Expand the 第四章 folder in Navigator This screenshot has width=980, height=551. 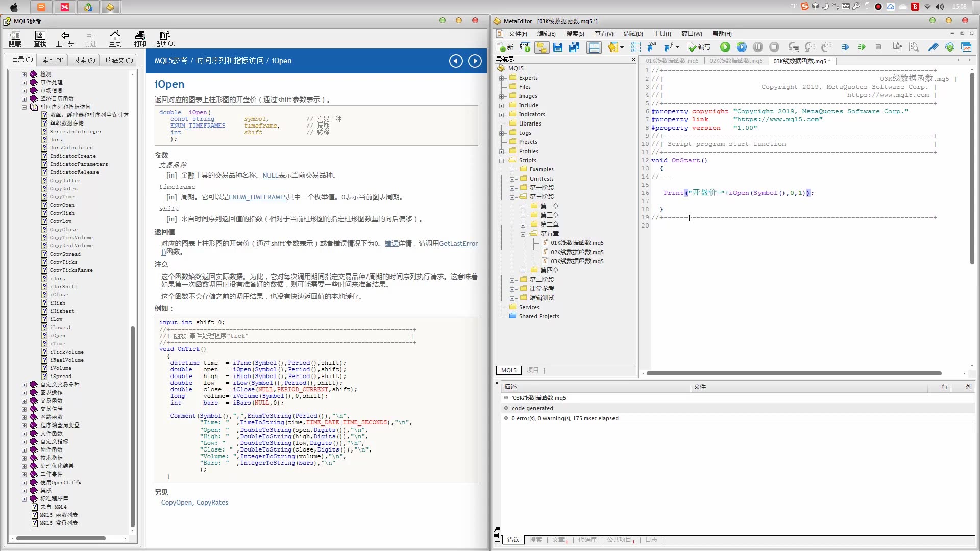pos(523,271)
